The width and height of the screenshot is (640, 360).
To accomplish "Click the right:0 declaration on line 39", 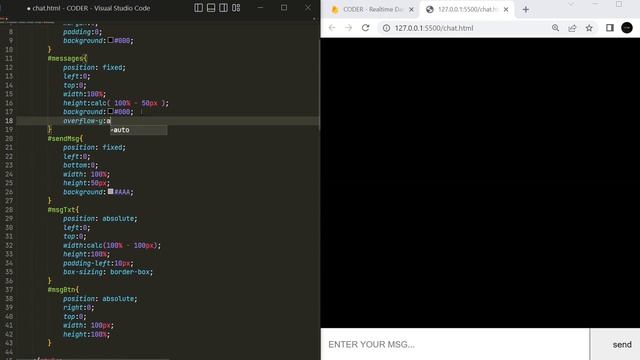I will [x=78, y=307].
